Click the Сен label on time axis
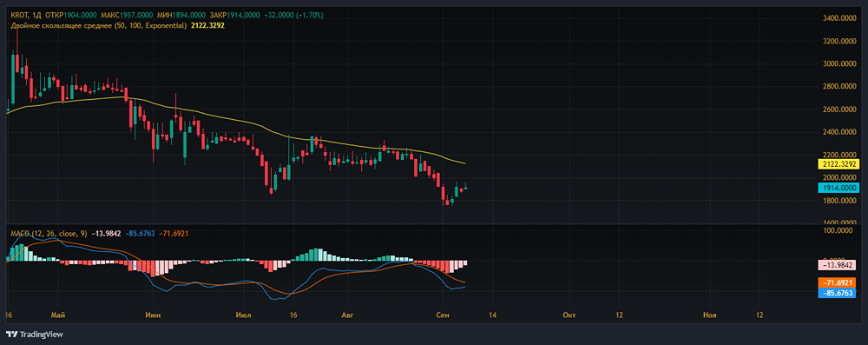868x345 pixels. [443, 315]
